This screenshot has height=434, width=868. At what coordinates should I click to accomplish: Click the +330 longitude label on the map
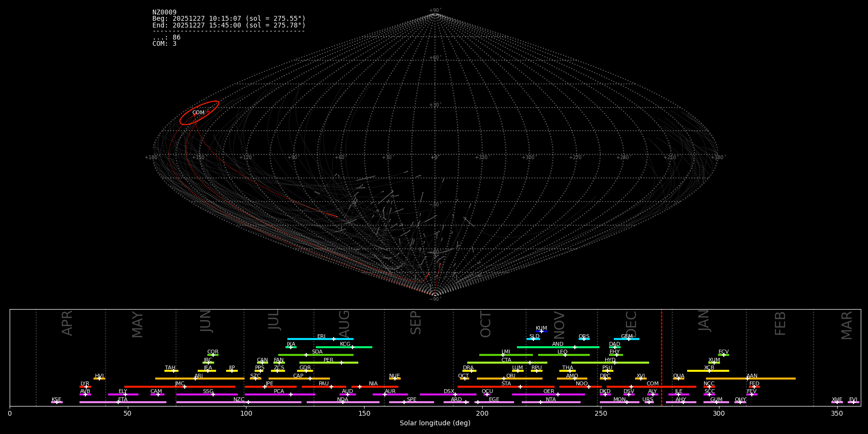coord(481,157)
